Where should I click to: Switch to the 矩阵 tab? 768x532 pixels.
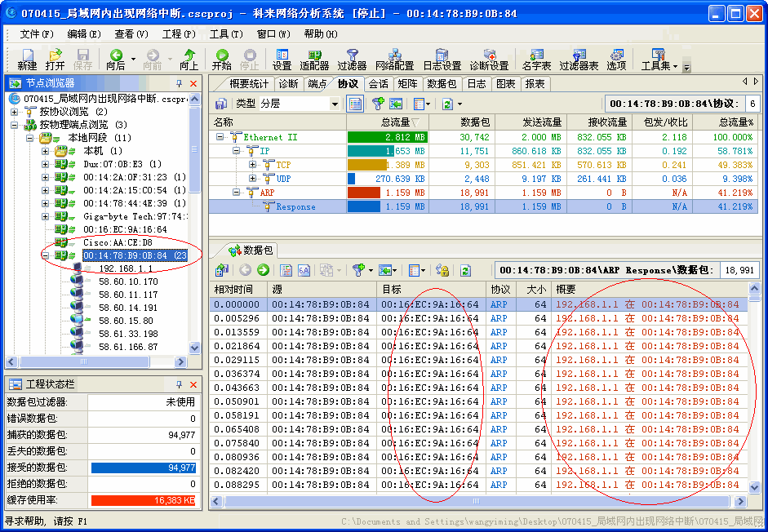[407, 83]
